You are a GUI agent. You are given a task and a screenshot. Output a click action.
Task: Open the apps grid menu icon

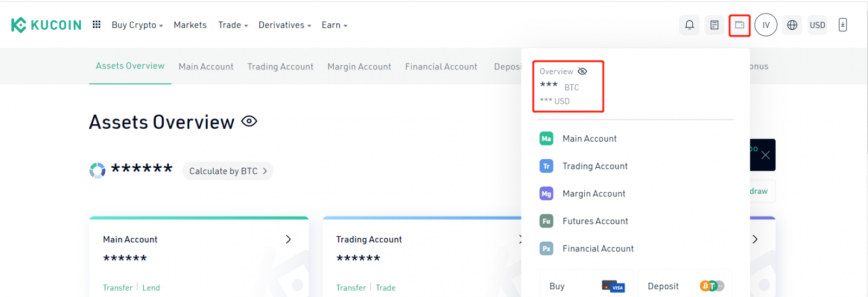97,24
